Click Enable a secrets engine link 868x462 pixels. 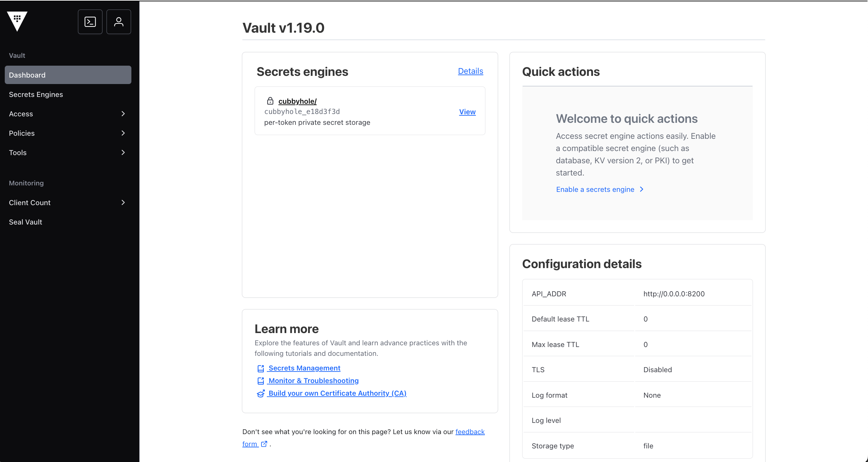click(x=595, y=189)
